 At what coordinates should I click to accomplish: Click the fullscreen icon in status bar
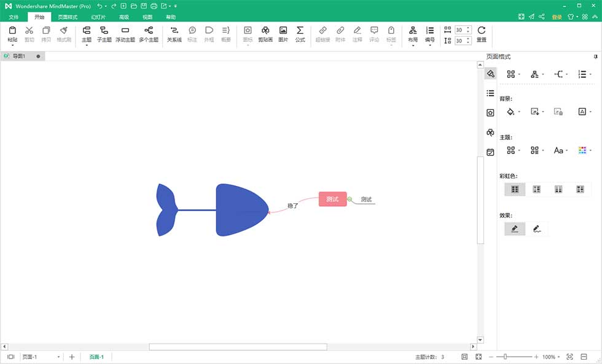[479, 357]
